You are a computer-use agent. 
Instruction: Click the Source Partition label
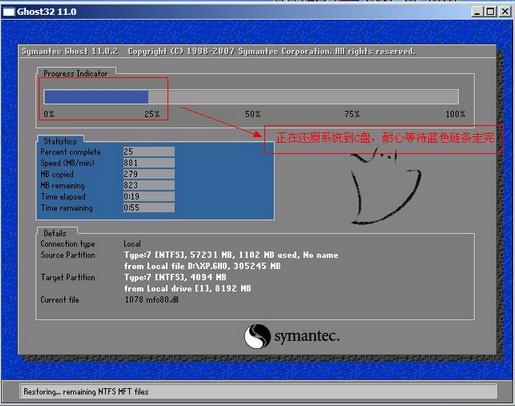tap(68, 255)
